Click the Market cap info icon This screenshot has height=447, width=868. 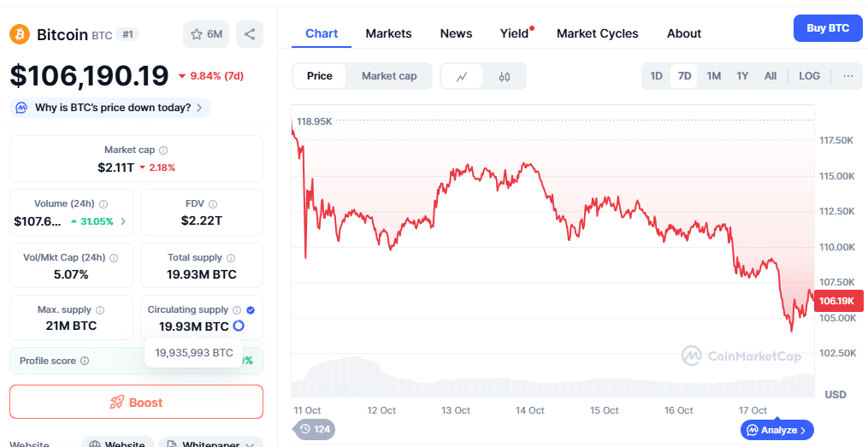163,150
